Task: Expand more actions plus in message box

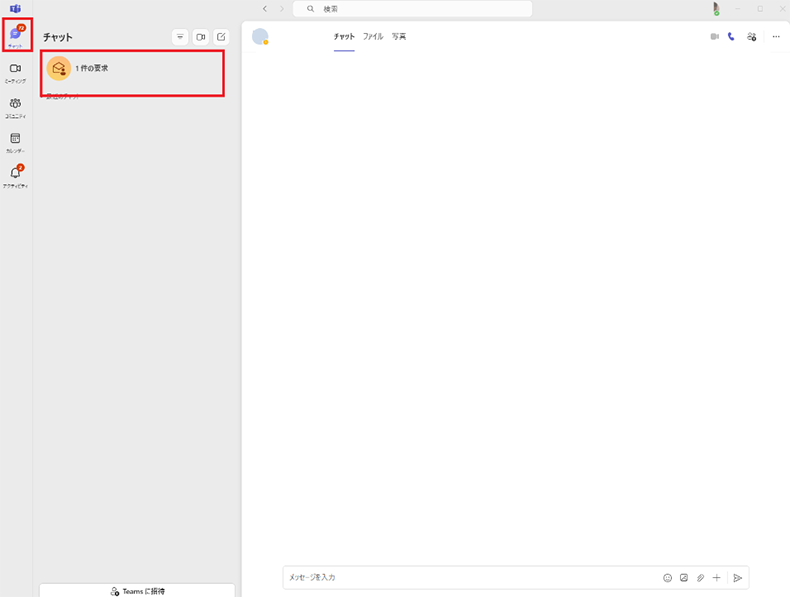Action: (x=716, y=578)
